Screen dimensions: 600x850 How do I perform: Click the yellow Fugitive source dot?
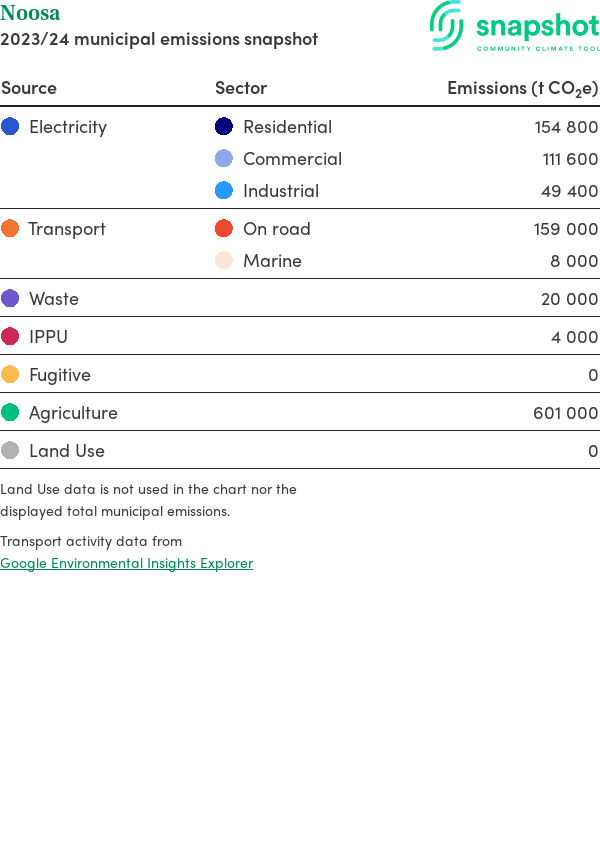click(10, 375)
